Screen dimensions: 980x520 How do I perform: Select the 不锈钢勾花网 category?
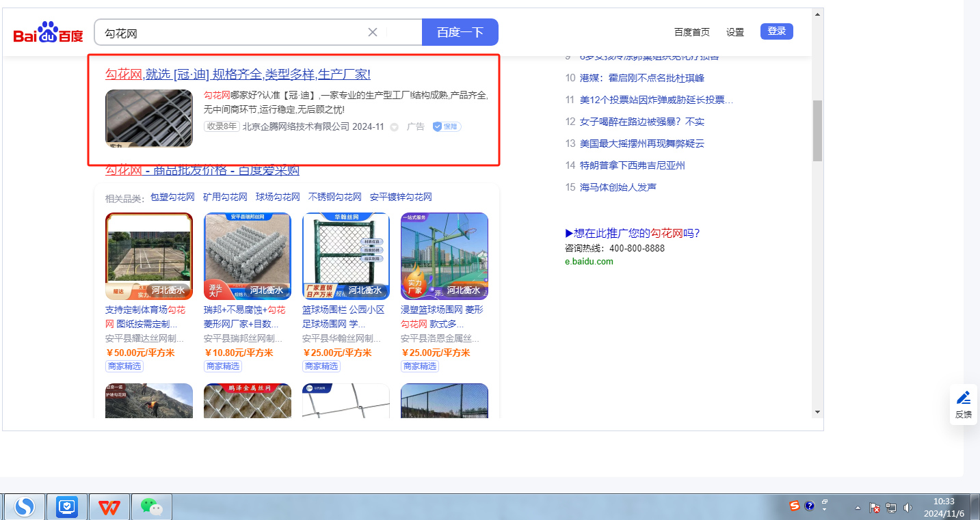tap(335, 197)
